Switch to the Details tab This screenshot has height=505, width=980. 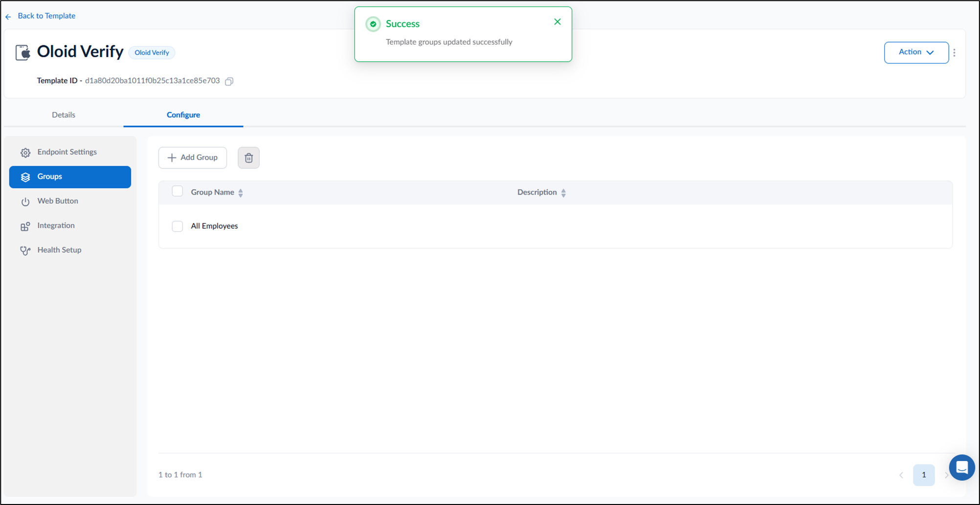(x=64, y=115)
